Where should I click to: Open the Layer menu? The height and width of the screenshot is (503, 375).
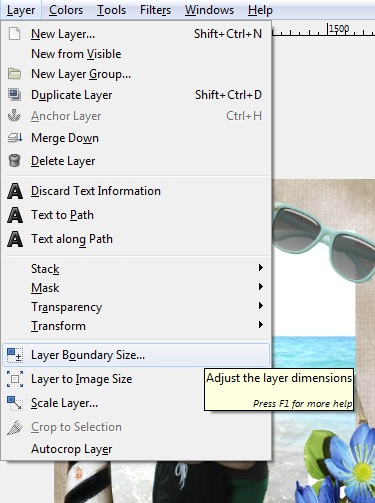21,10
